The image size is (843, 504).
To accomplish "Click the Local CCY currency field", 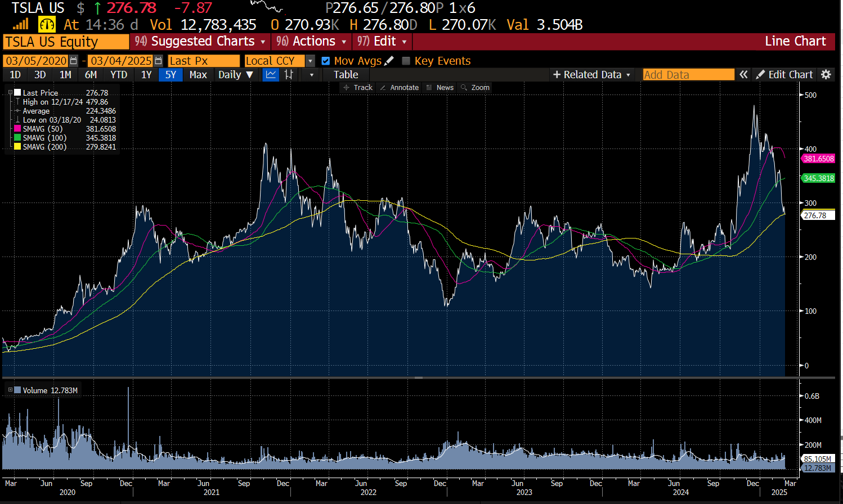I will (x=275, y=61).
